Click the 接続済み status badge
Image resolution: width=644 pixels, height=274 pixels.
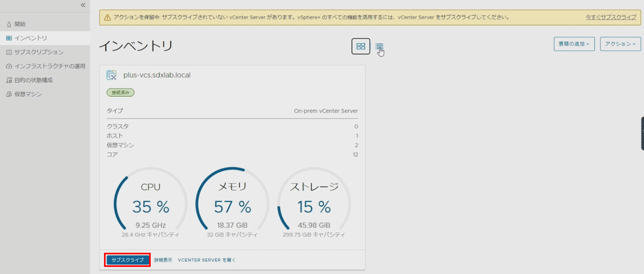click(120, 92)
